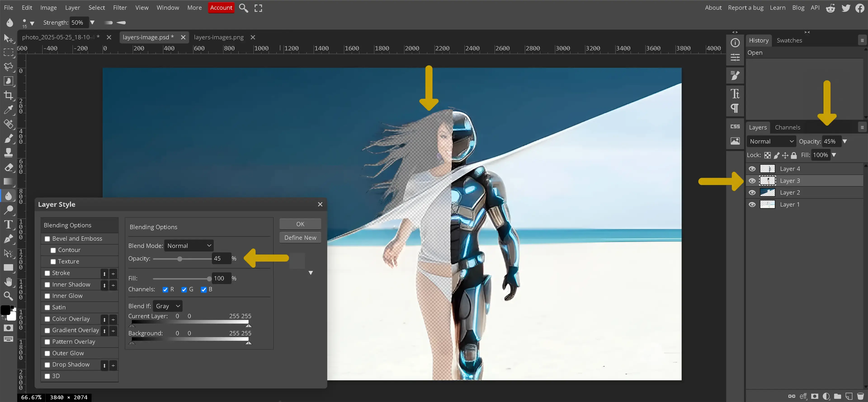868x402 pixels.
Task: Open the Filter menu
Action: click(x=120, y=7)
